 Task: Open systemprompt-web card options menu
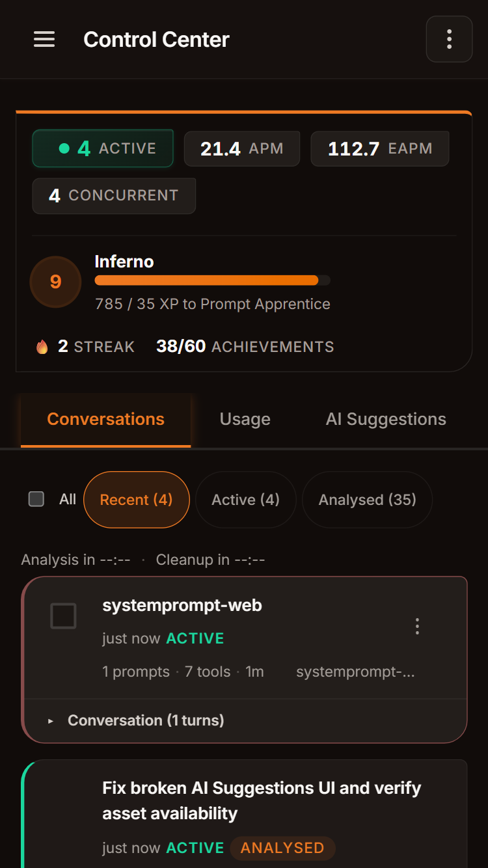(x=417, y=627)
